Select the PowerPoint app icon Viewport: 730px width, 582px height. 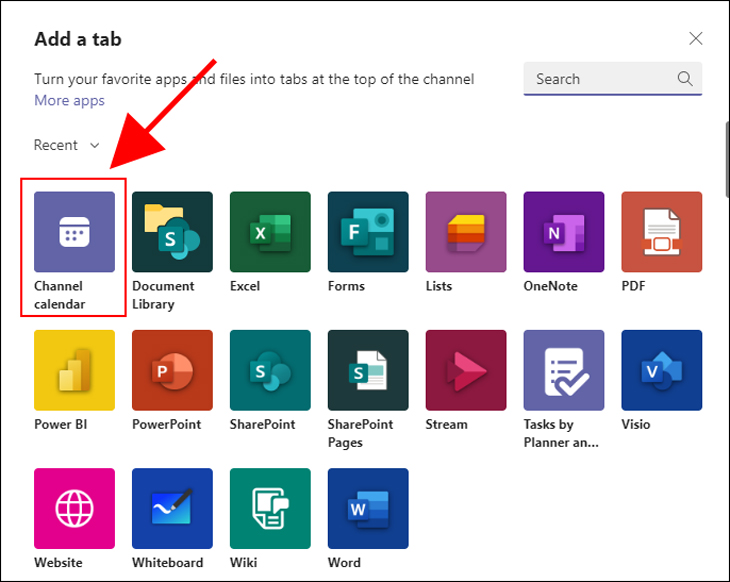(172, 370)
